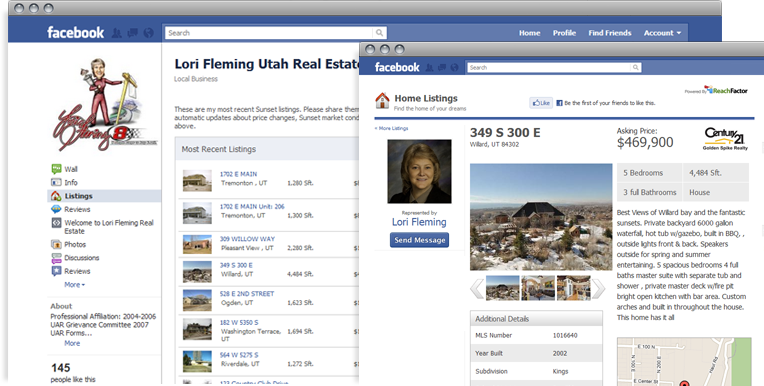
Task: Click the MLS Number value 1016640
Action: [x=565, y=335]
